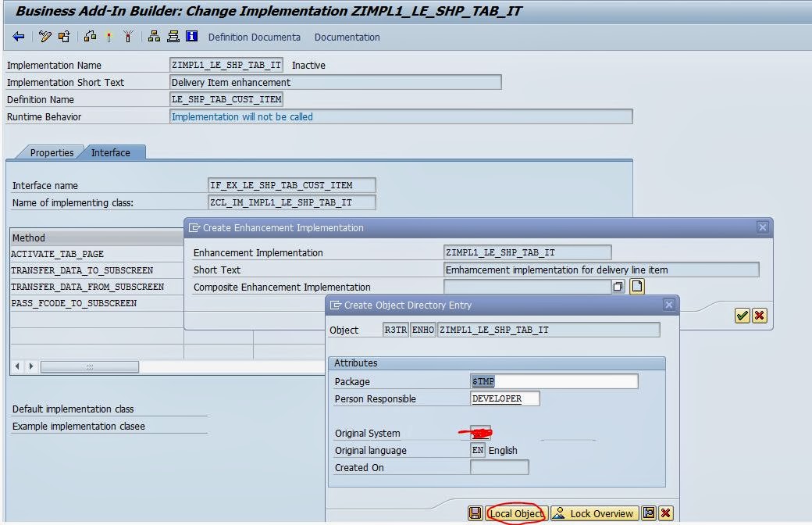
Task: Click the Other Object toolbar icon
Action: (64, 36)
